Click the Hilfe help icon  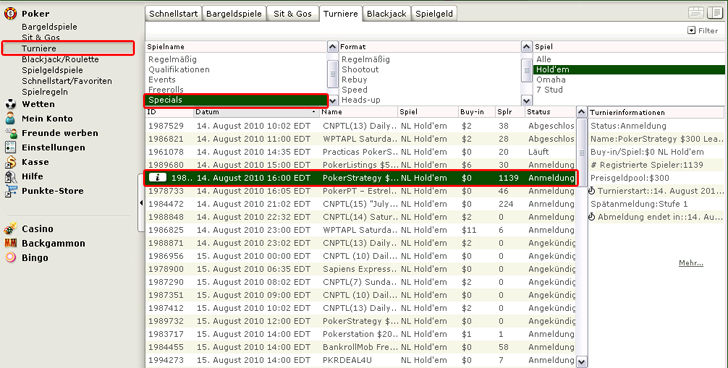[10, 176]
